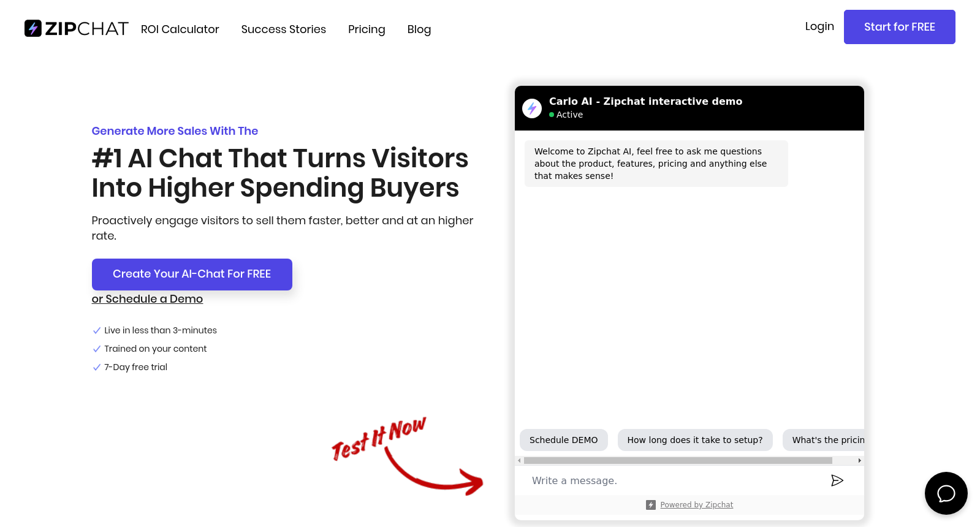Click the Start for FREE button
This screenshot has height=527, width=980.
tap(899, 27)
